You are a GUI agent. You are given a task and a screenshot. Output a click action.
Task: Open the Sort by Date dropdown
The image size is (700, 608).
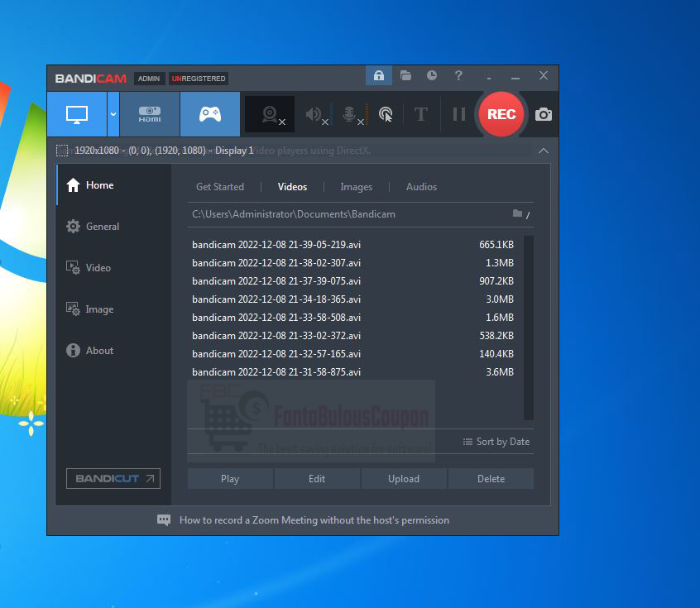click(496, 442)
